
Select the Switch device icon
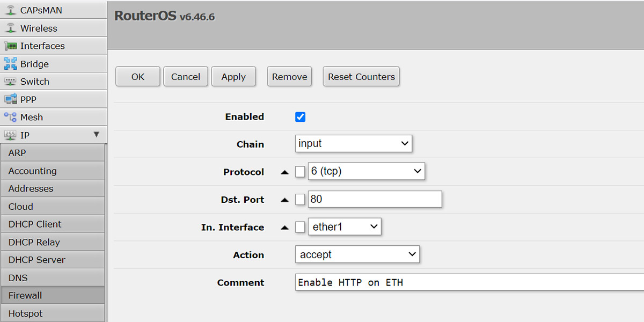(x=11, y=82)
